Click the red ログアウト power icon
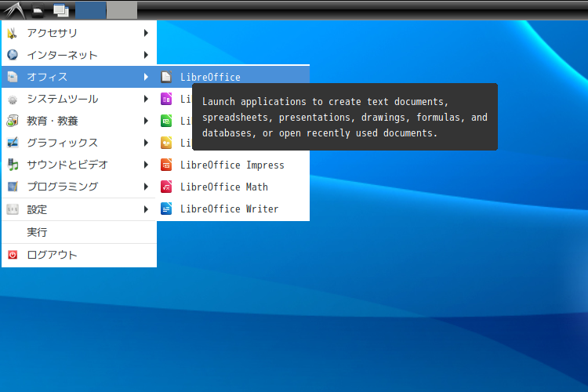The image size is (588, 392). pyautogui.click(x=13, y=255)
